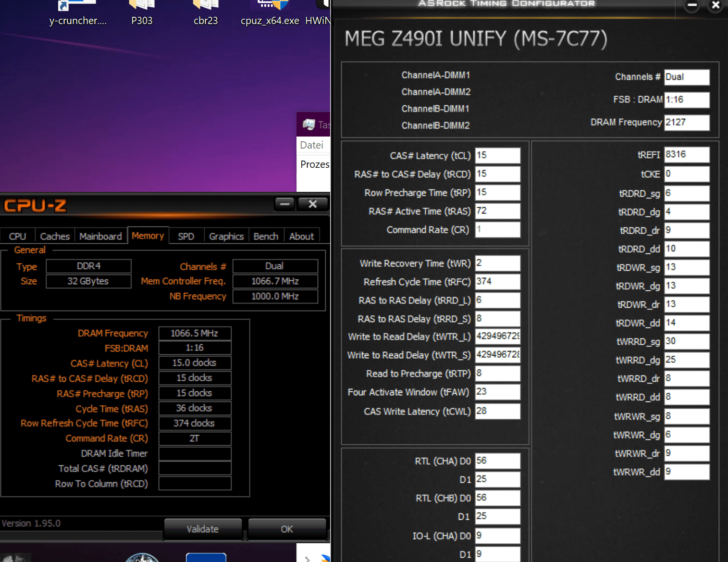Open the P303 desktop folder
This screenshot has height=562, width=728.
142,13
